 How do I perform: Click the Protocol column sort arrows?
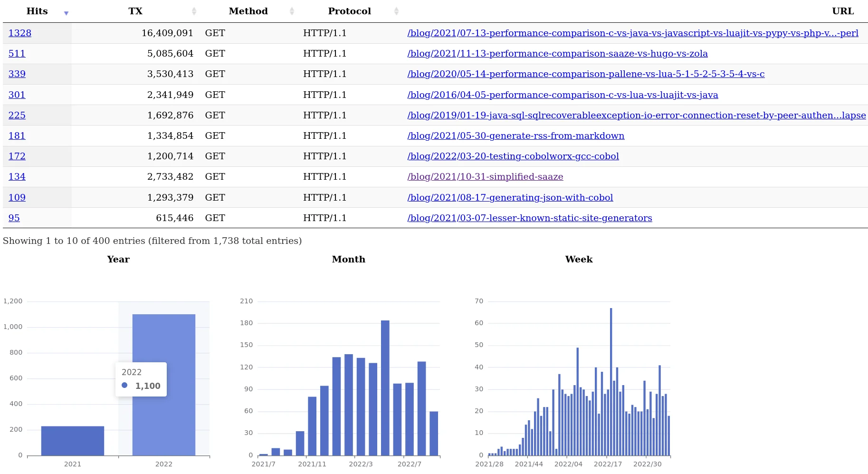tap(396, 11)
